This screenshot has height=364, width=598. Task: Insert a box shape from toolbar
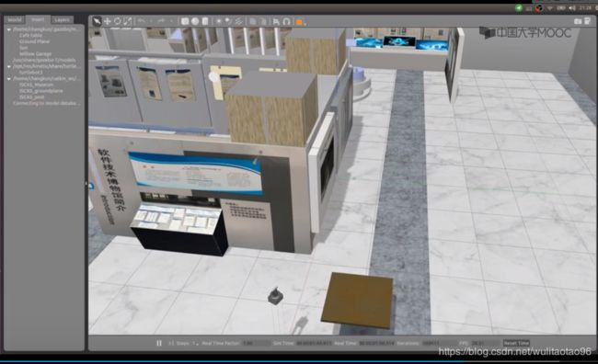pyautogui.click(x=185, y=21)
